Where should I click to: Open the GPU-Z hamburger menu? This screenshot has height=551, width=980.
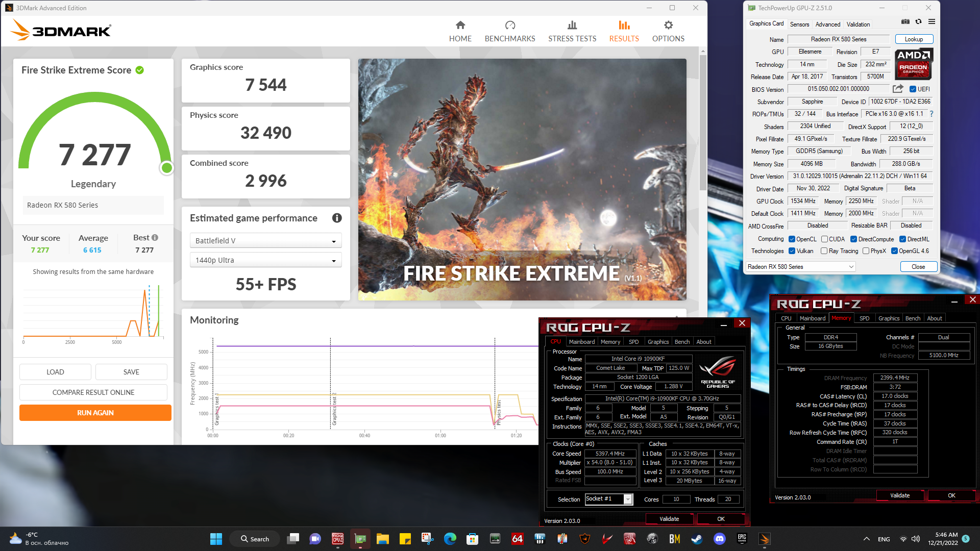coord(932,22)
